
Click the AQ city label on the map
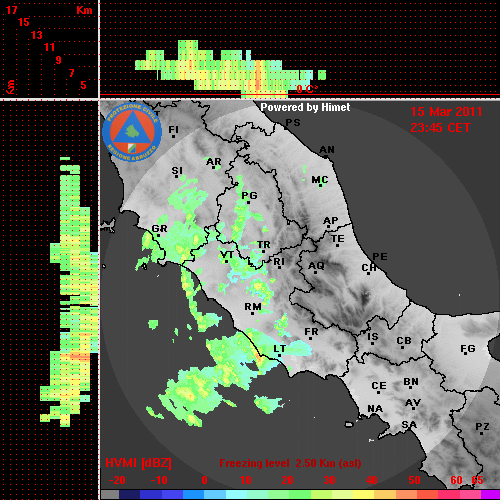[x=316, y=266]
